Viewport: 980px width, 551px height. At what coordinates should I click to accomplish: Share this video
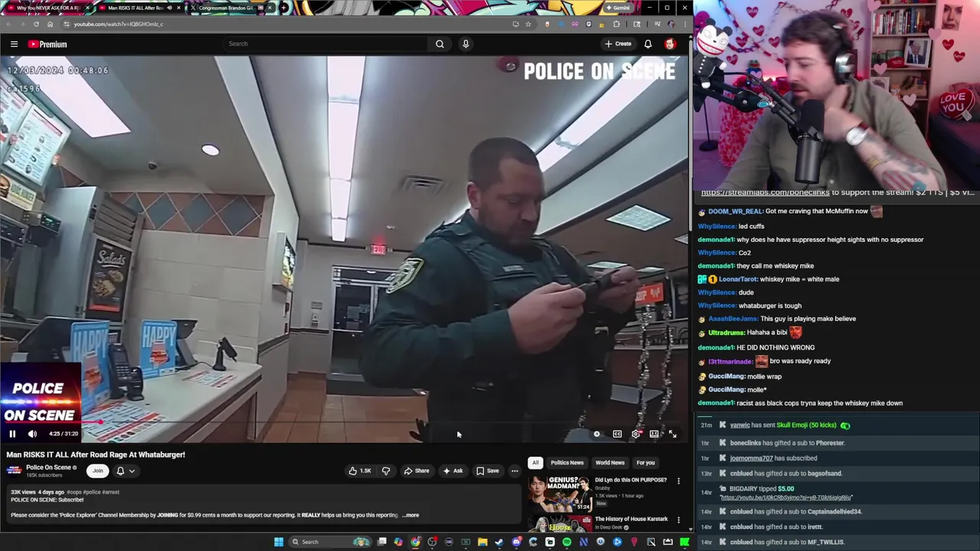coord(416,471)
